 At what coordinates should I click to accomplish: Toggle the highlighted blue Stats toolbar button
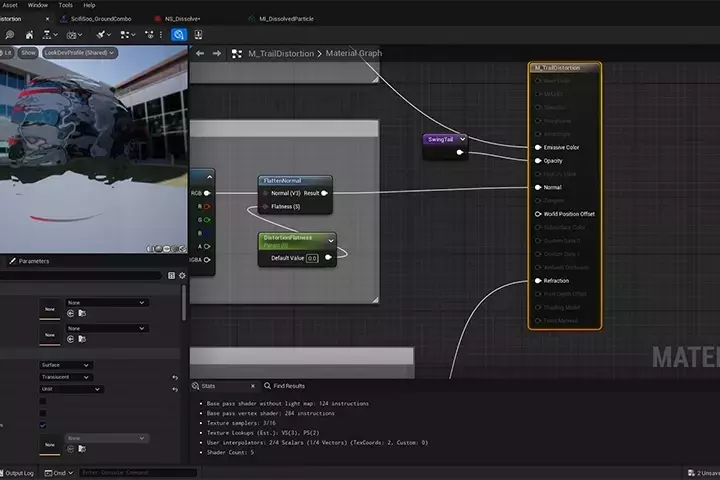(x=179, y=35)
